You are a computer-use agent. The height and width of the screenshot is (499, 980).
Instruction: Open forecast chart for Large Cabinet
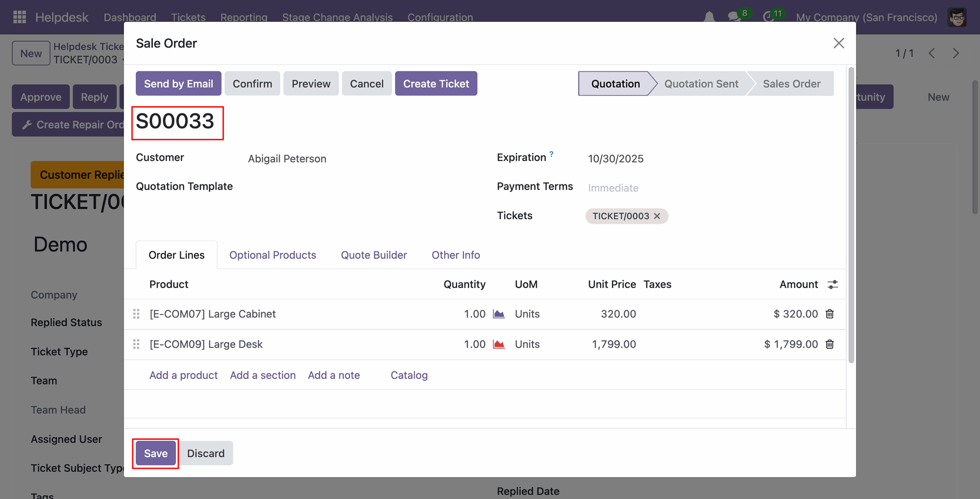[x=499, y=314]
